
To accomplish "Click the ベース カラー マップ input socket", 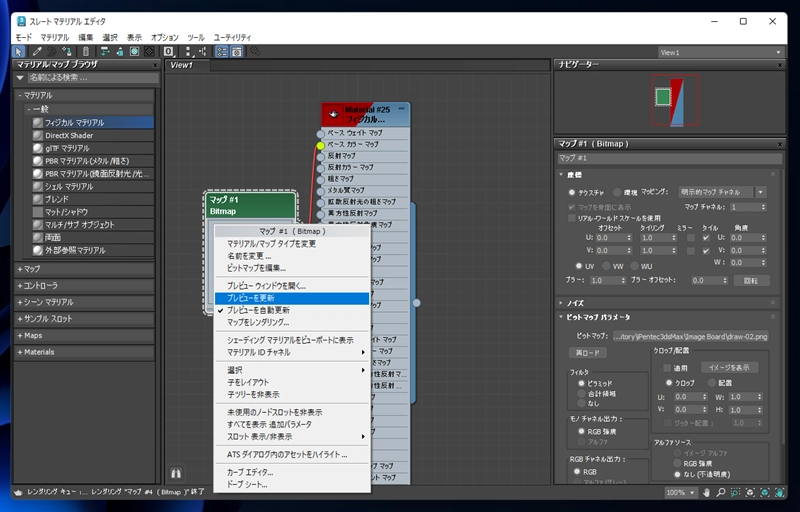I will point(320,145).
